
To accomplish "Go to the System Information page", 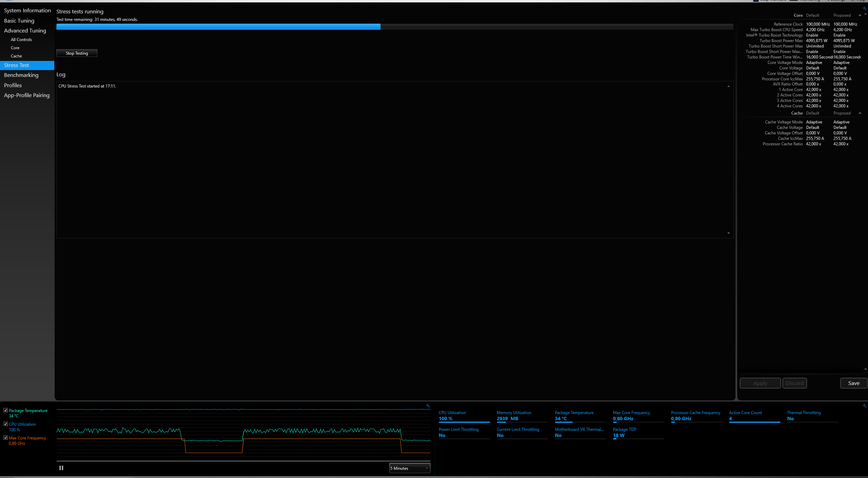I will pos(27,11).
